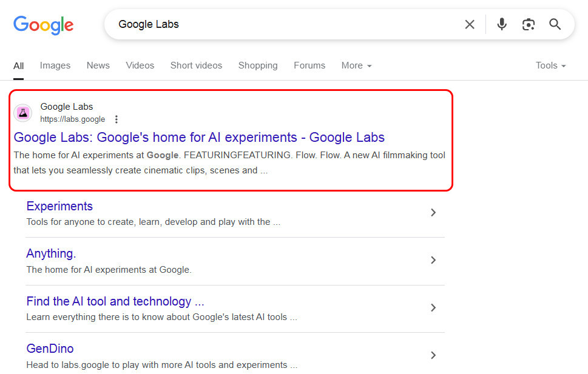Switch to the Images tab

(55, 65)
